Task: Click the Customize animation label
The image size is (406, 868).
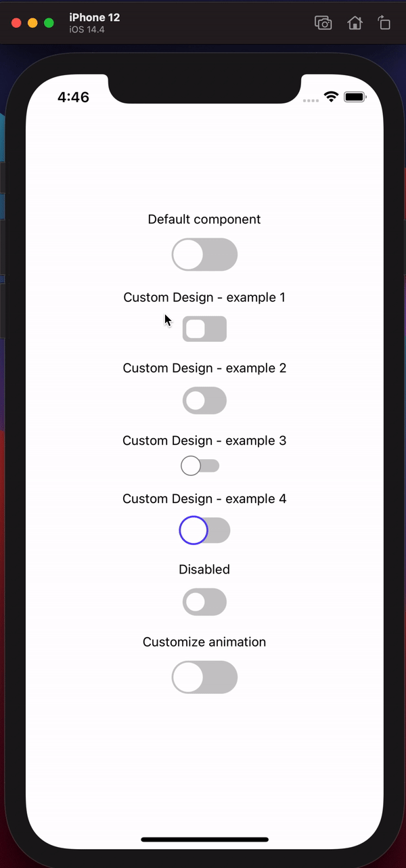Action: [204, 642]
